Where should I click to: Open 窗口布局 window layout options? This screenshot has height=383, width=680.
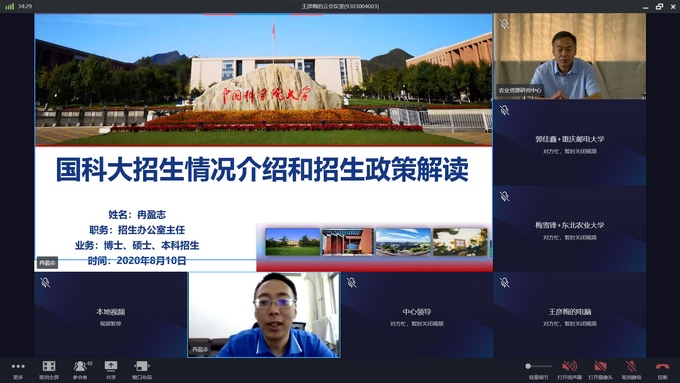point(142,370)
